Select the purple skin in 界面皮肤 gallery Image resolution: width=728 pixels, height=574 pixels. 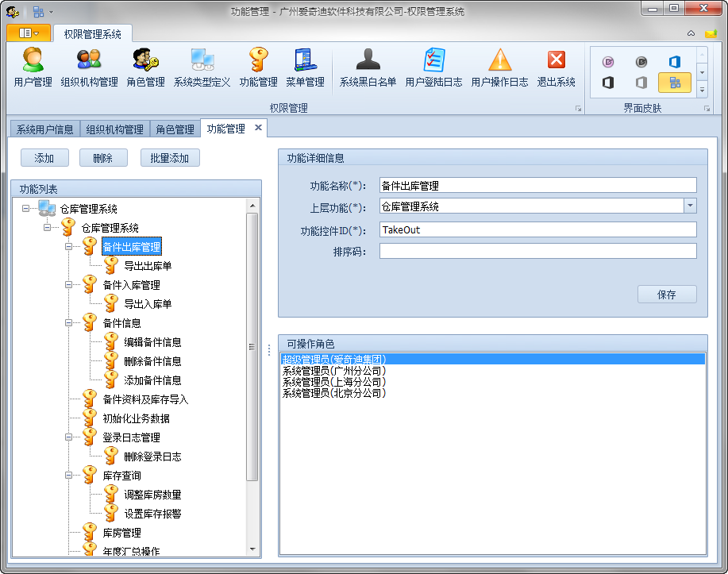pyautogui.click(x=608, y=62)
